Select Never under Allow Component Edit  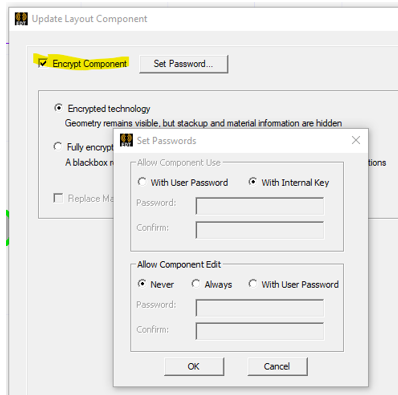click(142, 284)
